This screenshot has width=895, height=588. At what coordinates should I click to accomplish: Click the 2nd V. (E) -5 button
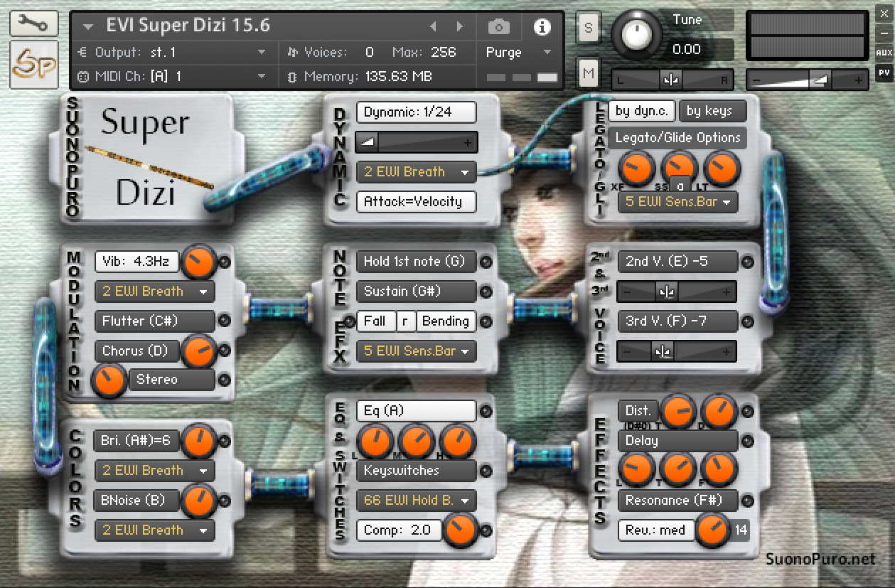[677, 262]
